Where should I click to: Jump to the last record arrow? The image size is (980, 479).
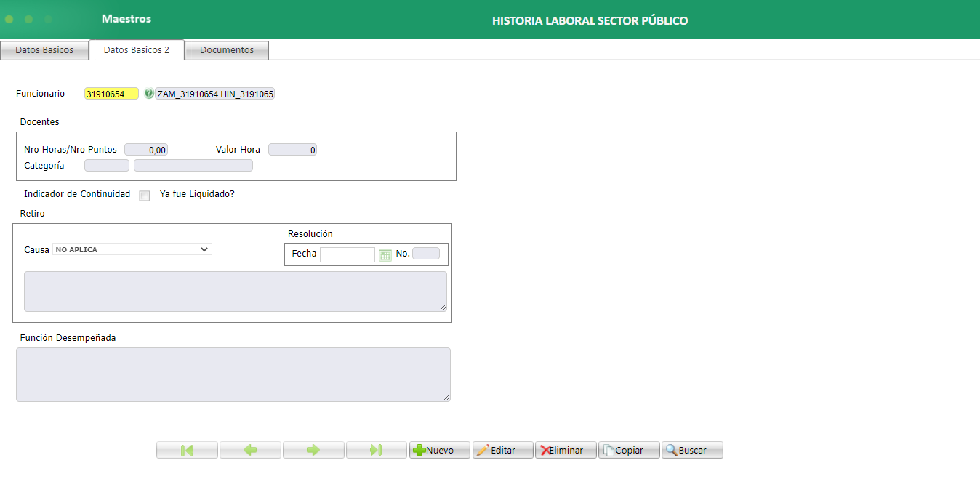point(377,451)
